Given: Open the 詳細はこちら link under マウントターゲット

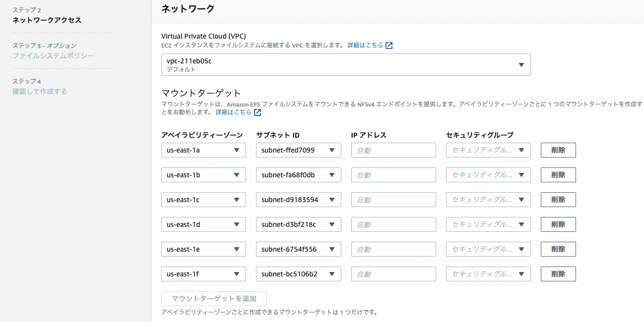Looking at the screenshot, I should point(234,112).
